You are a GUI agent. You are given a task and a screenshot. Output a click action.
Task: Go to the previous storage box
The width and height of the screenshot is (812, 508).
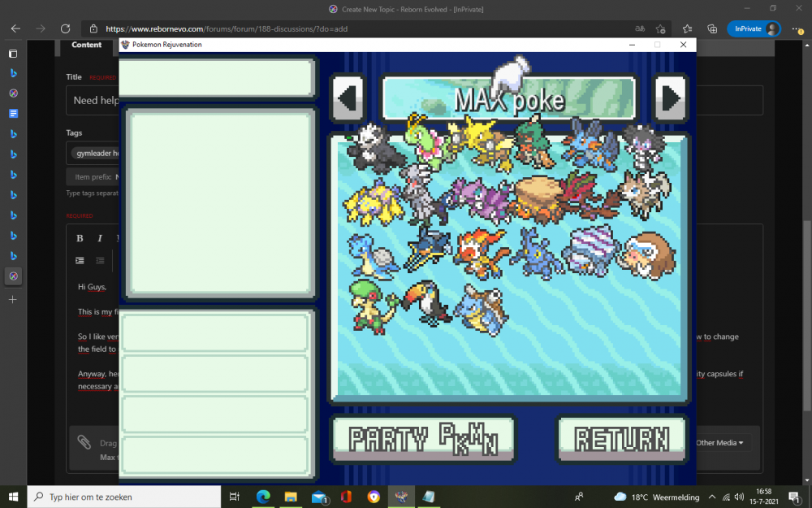point(348,98)
